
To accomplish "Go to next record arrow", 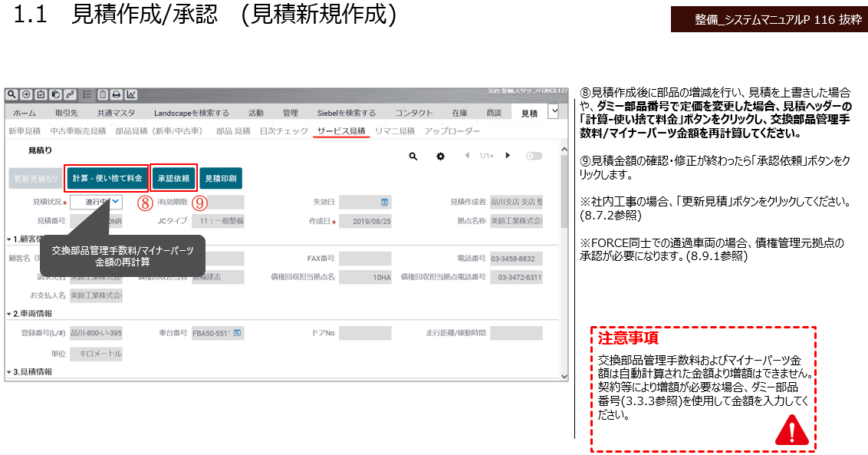I will [x=507, y=156].
